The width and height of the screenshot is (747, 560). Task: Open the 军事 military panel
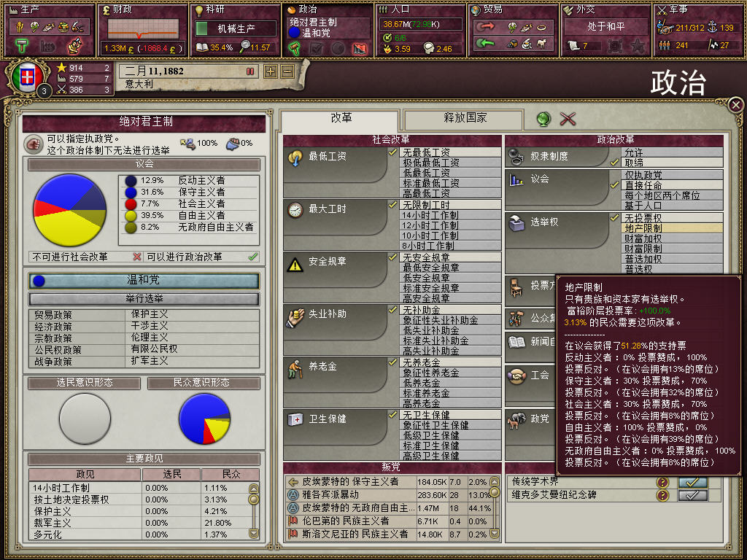point(697,29)
